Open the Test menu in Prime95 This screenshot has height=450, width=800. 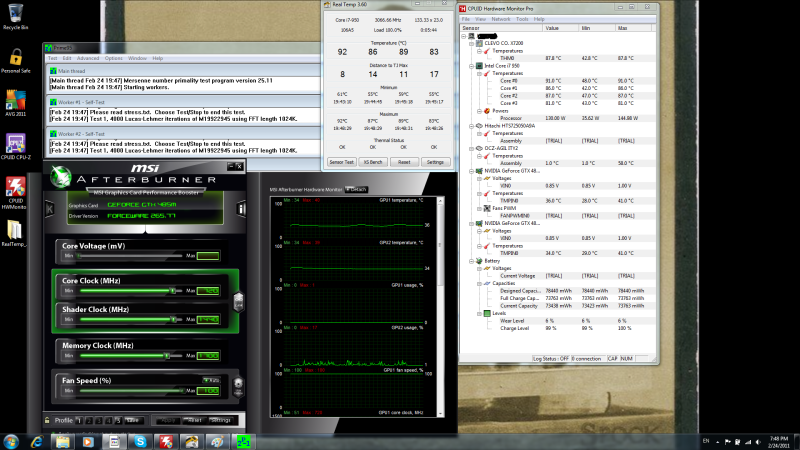53,58
